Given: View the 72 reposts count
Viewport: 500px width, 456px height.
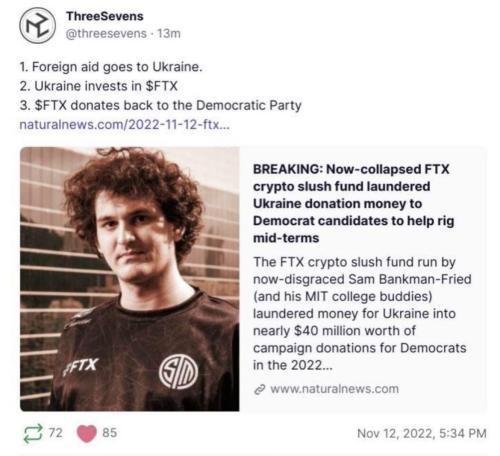Looking at the screenshot, I should 56,433.
